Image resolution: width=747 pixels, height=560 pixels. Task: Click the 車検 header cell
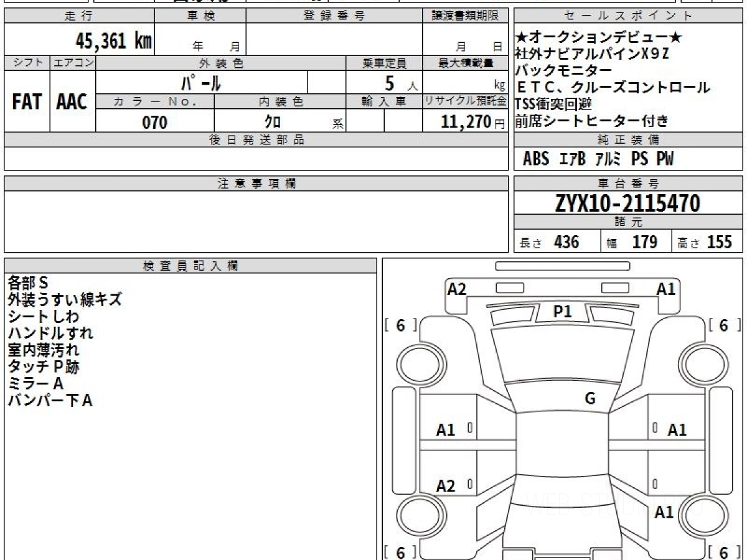tap(200, 16)
